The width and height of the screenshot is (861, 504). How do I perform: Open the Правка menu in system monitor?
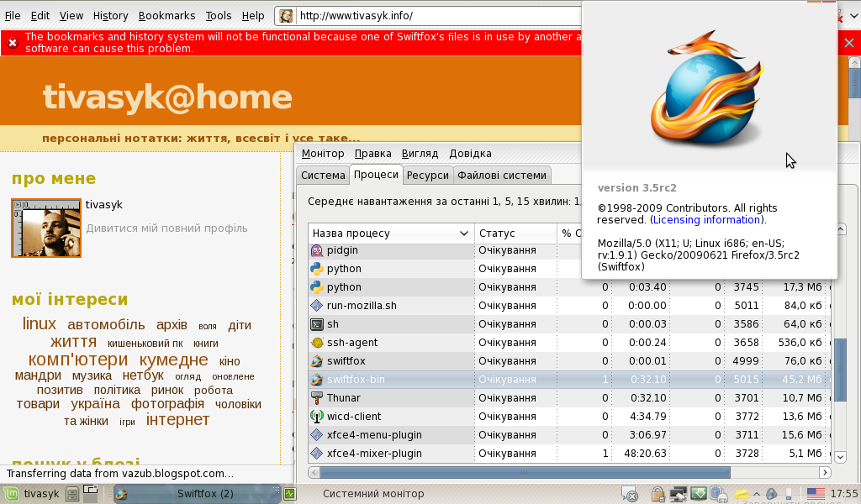click(372, 154)
